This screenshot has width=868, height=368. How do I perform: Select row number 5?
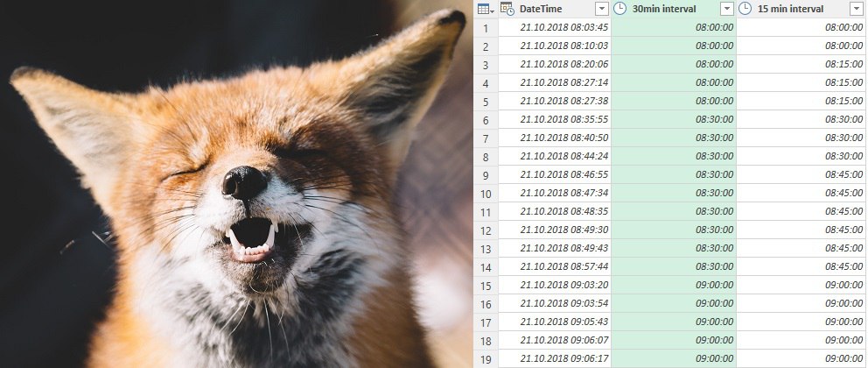point(486,102)
